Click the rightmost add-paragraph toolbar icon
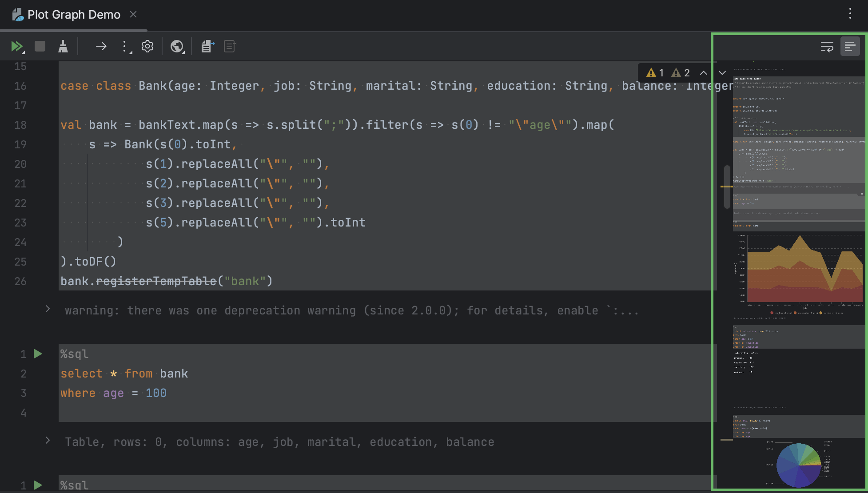 coord(230,46)
